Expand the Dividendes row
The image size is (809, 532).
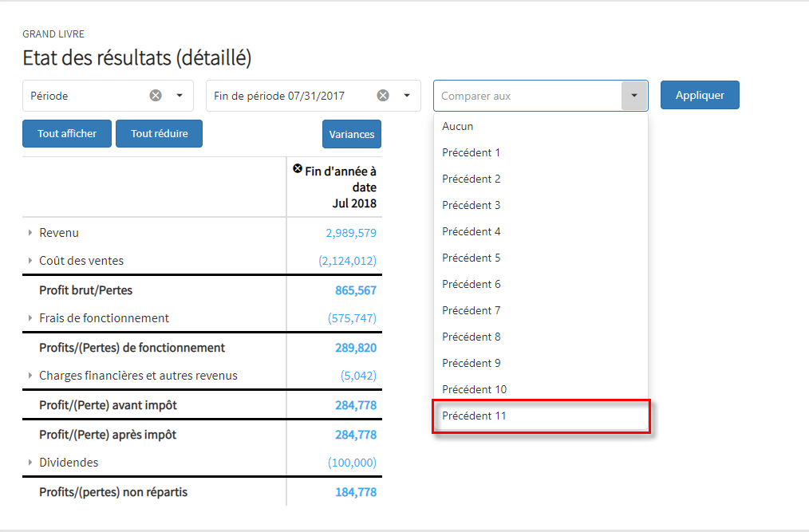coord(30,463)
